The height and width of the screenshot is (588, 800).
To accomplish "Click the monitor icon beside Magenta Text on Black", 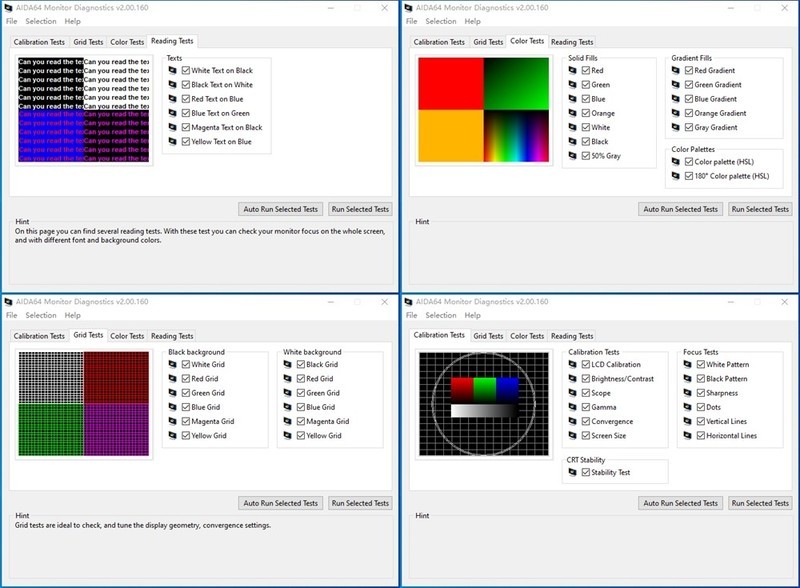I will click(174, 128).
